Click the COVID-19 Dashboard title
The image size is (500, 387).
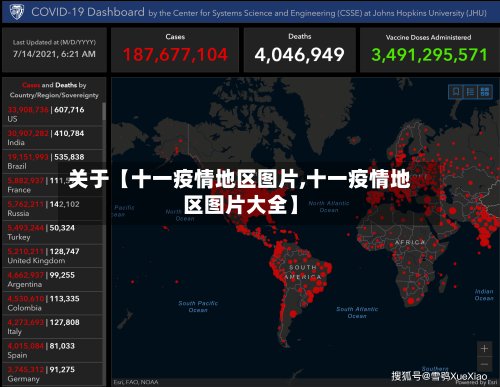(x=88, y=12)
